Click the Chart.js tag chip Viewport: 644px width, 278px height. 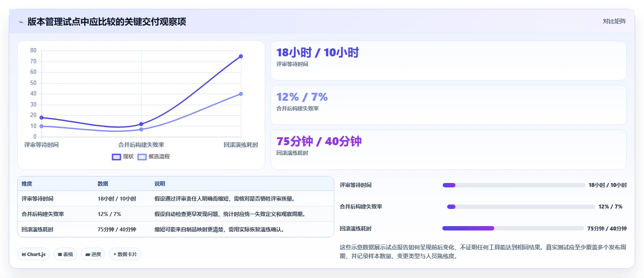[x=33, y=254]
